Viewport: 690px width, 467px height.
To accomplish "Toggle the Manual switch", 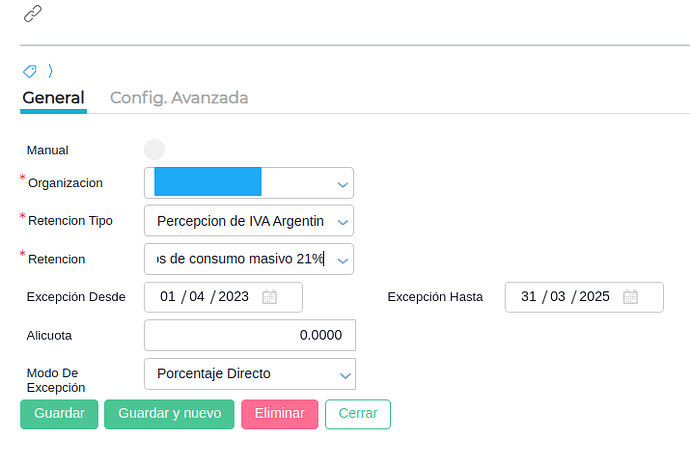I will (154, 150).
